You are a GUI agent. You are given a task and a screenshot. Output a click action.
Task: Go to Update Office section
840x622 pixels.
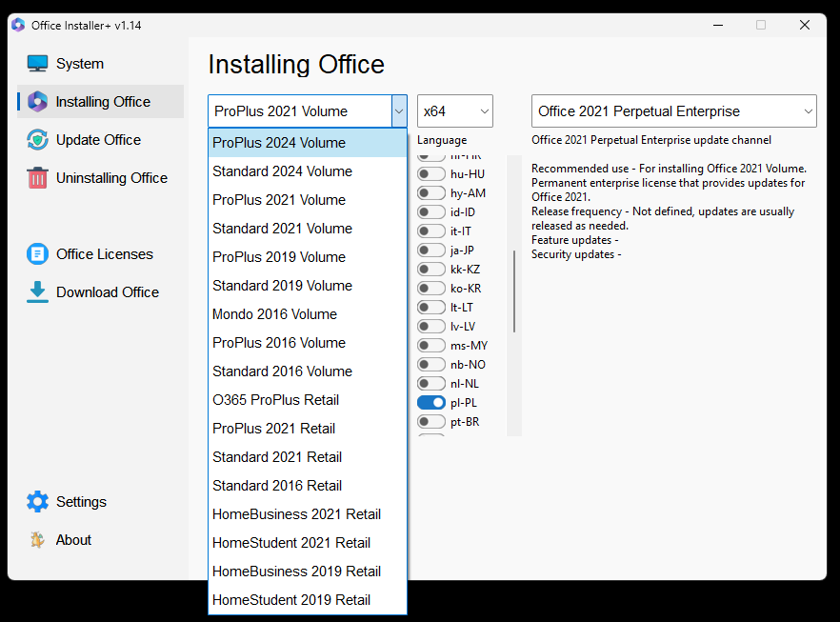[x=99, y=140]
